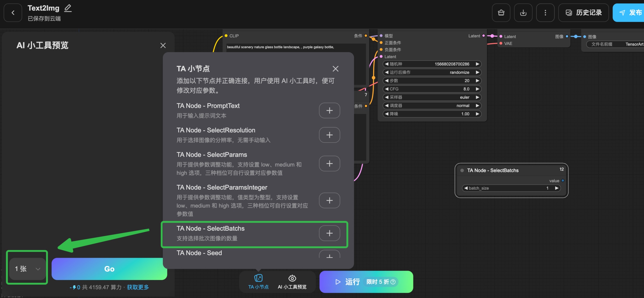The width and height of the screenshot is (644, 298).
Task: Add the TA Node - PromptText node
Action: (x=329, y=110)
